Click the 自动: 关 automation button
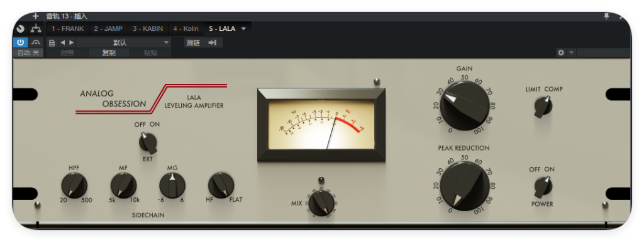This screenshot has width=644, height=242. click(x=28, y=53)
